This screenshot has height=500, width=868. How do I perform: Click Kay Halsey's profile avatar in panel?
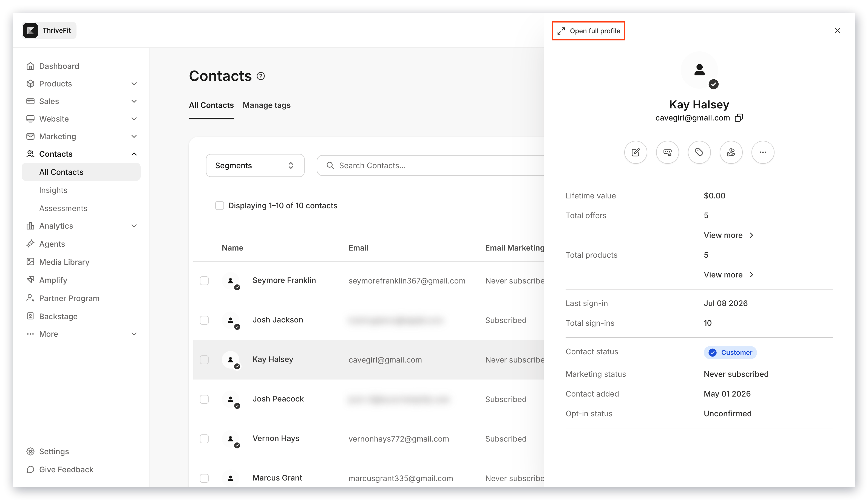[x=699, y=70]
